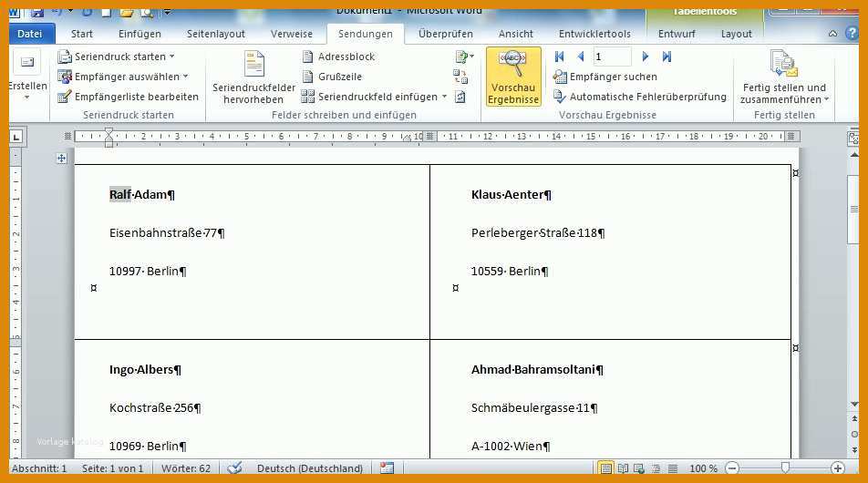
Task: Insert an Adressblock field
Action: [x=339, y=57]
